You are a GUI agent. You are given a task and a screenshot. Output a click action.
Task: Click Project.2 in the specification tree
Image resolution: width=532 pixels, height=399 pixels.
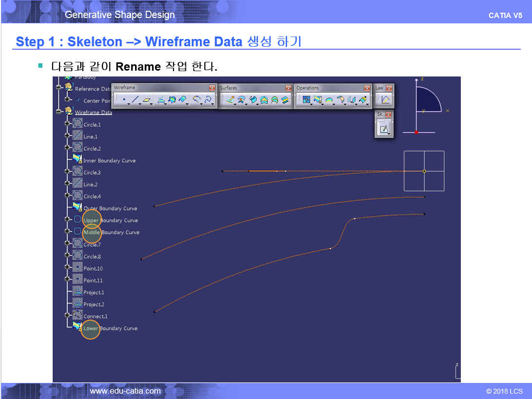(94, 304)
